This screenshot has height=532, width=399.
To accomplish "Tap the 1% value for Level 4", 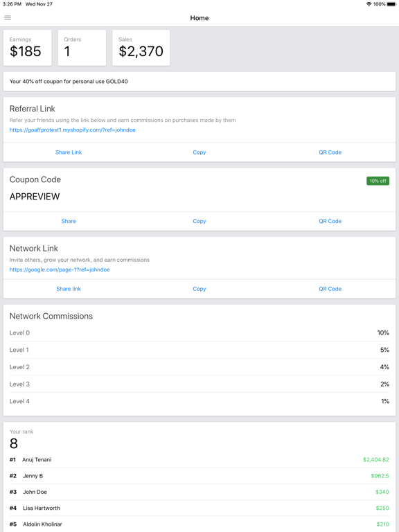I will [385, 401].
